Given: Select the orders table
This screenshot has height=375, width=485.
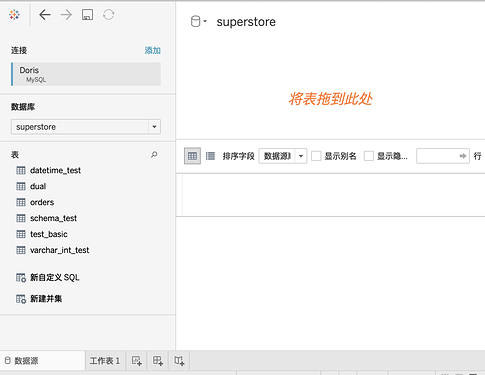Looking at the screenshot, I should click(x=42, y=202).
